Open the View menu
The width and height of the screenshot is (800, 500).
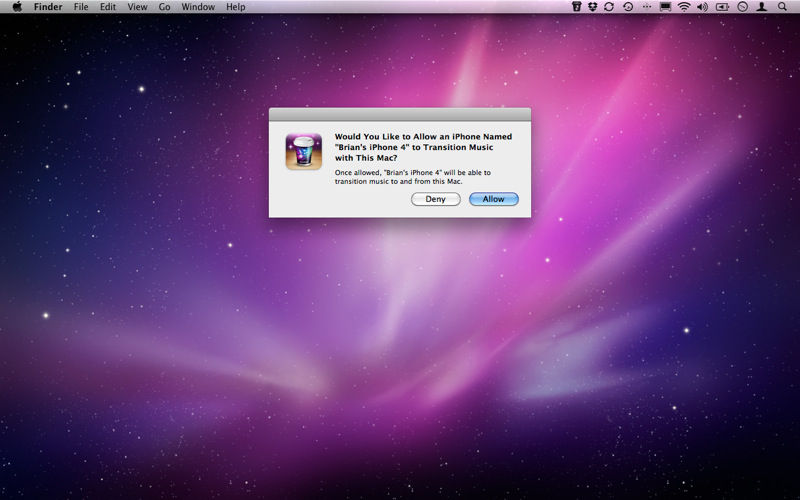point(137,7)
